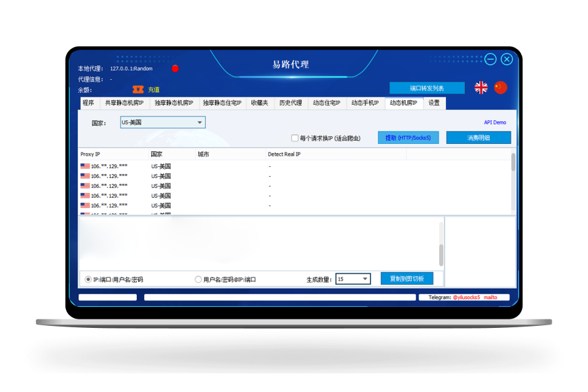Open the 设置 tab
588x392 pixels.
tap(434, 103)
